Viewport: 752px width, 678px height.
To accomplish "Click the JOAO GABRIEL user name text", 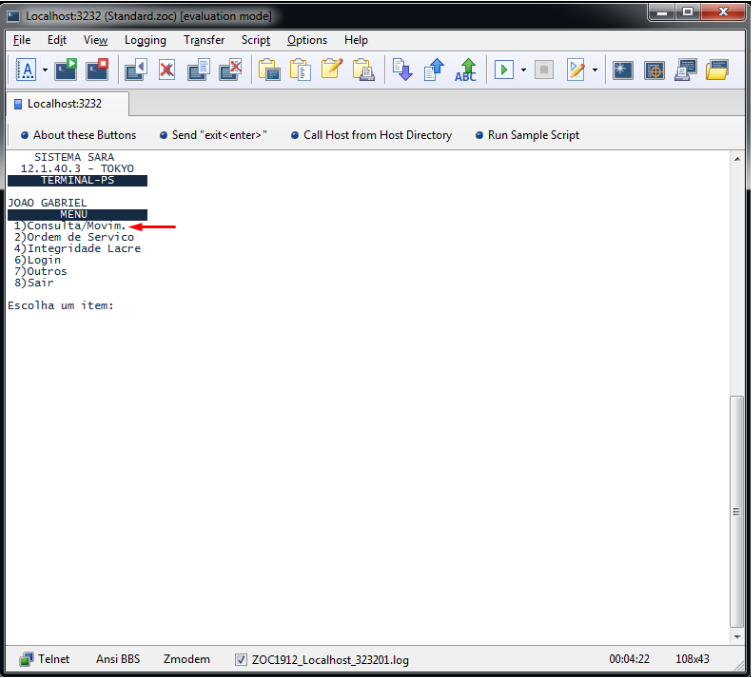I will click(x=47, y=203).
